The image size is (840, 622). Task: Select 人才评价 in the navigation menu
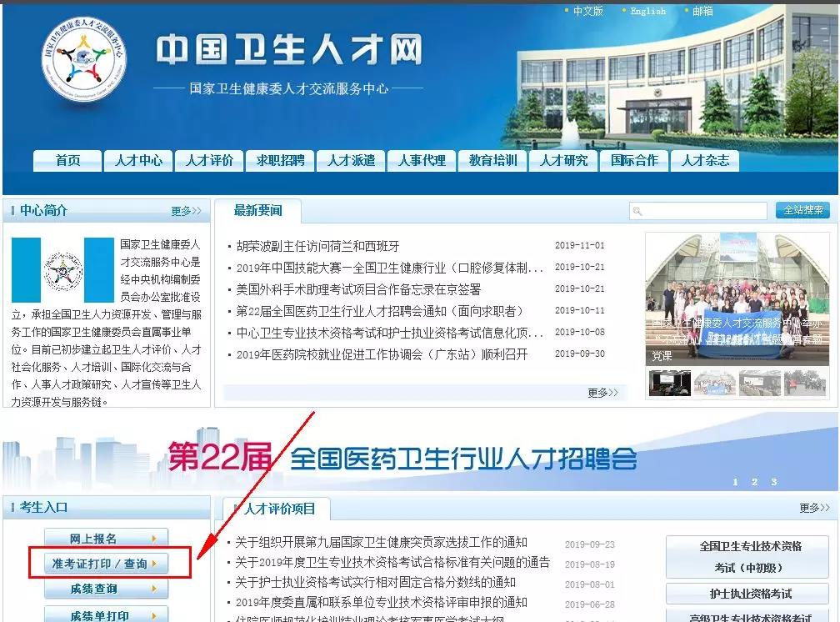click(209, 160)
